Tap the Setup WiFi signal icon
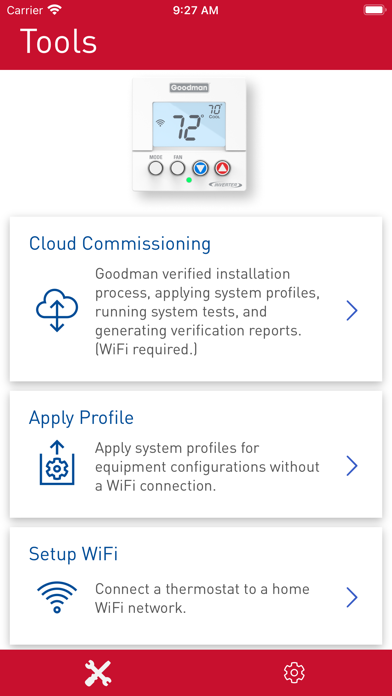This screenshot has height=696, width=392. [x=57, y=597]
